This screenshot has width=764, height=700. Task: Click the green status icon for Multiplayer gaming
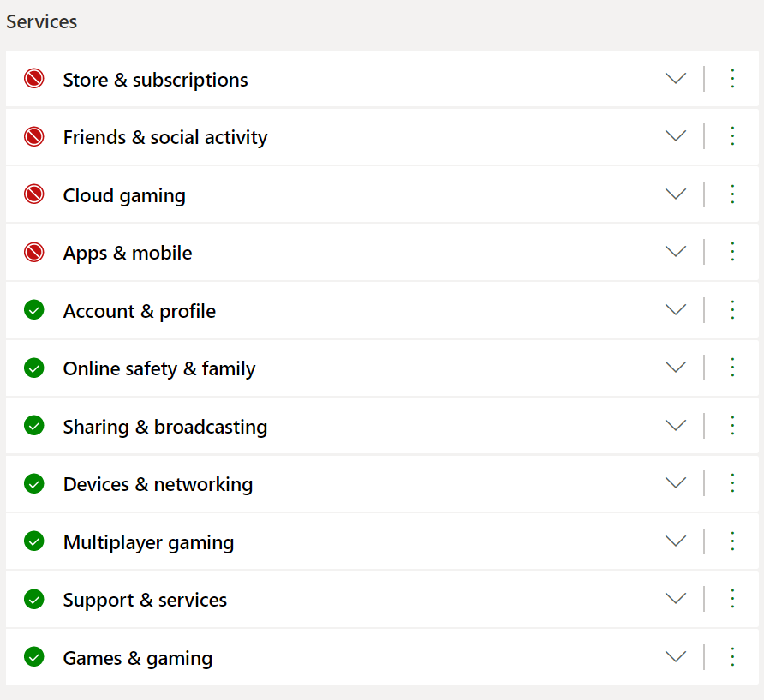click(x=34, y=541)
